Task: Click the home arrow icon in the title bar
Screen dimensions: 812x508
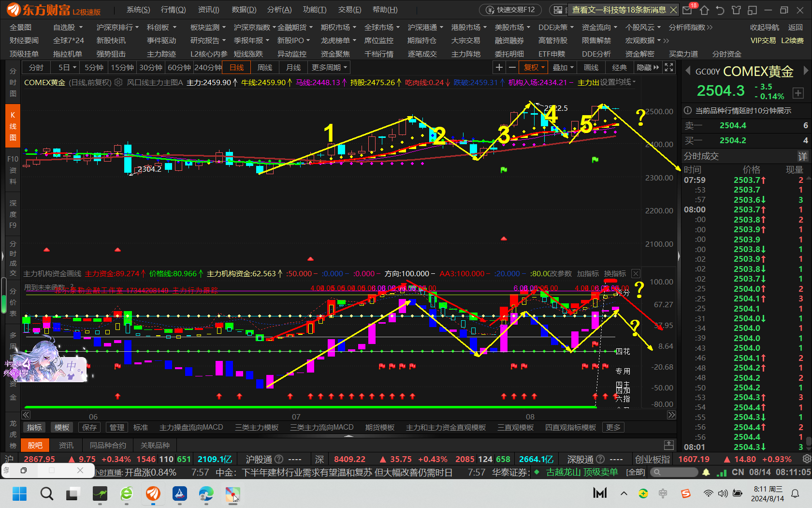Action: click(x=704, y=10)
